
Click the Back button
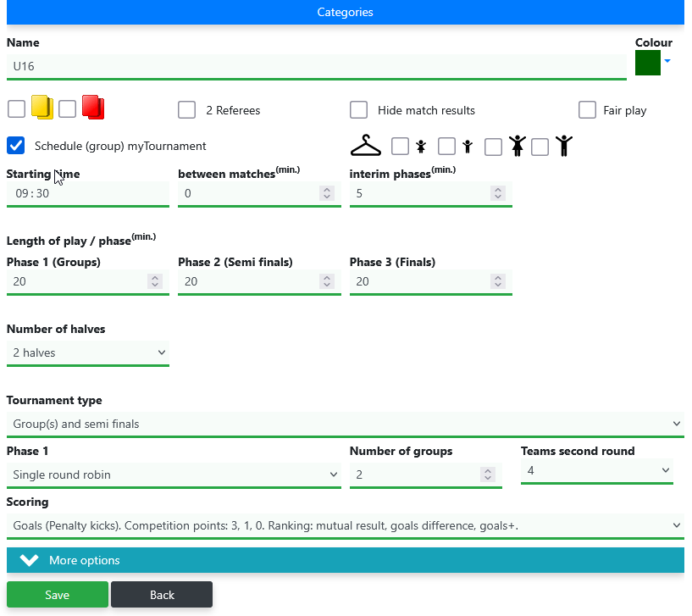tap(161, 594)
